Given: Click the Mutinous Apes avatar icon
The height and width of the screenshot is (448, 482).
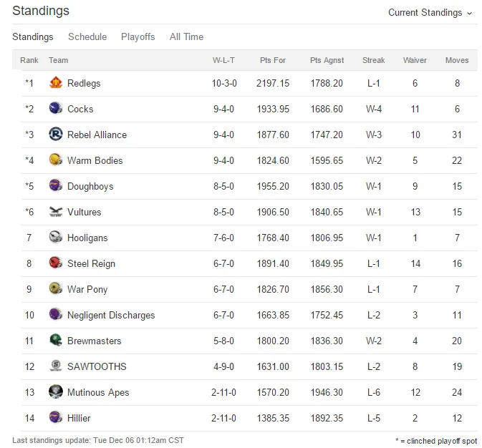Looking at the screenshot, I should click(x=56, y=391).
